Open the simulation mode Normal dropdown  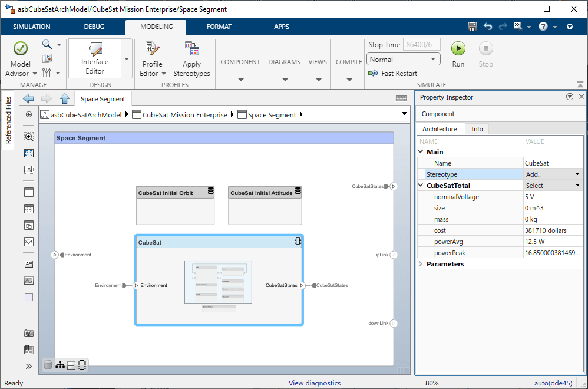pyautogui.click(x=404, y=59)
